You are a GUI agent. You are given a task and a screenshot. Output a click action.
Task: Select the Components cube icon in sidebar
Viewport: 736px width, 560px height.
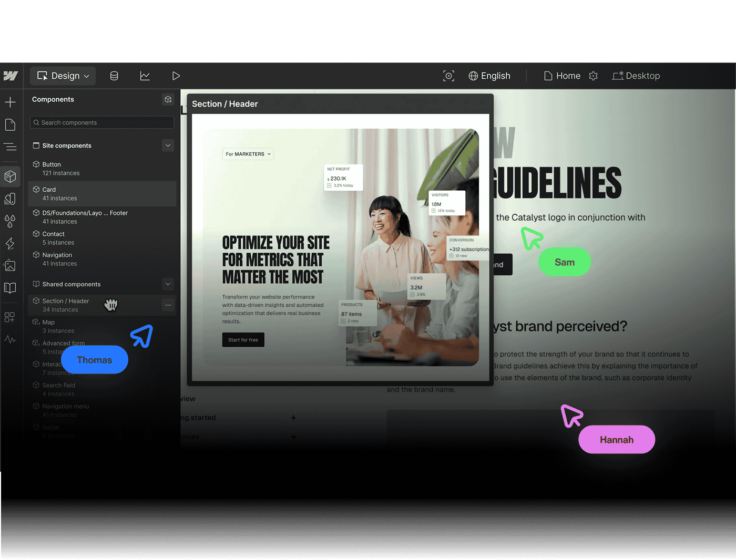(10, 177)
